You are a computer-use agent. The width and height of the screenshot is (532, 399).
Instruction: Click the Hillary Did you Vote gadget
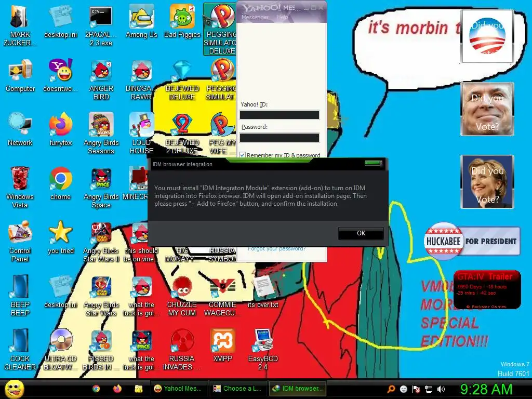coord(487,182)
